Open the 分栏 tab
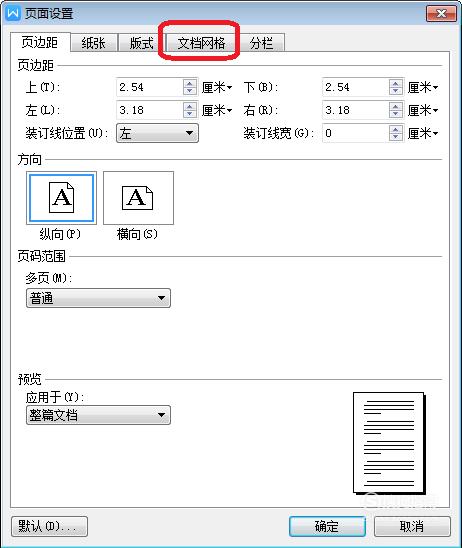The width and height of the screenshot is (462, 548). coord(261,43)
